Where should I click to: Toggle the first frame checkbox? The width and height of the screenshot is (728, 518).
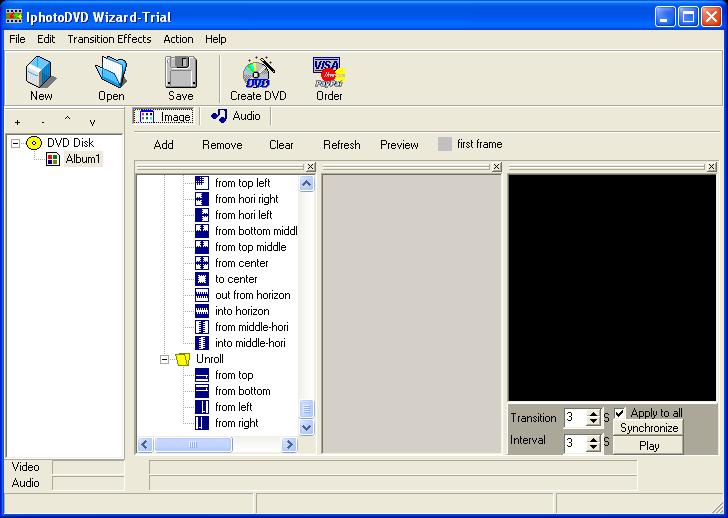[445, 144]
